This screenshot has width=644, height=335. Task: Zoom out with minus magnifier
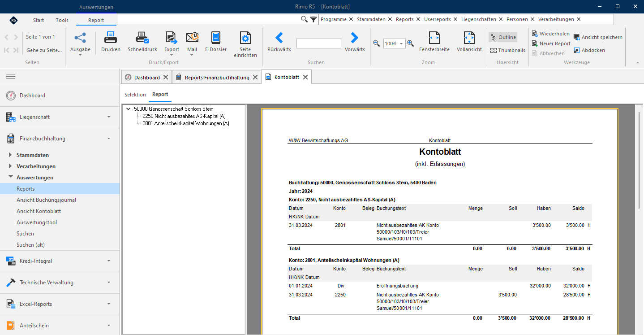pos(377,44)
